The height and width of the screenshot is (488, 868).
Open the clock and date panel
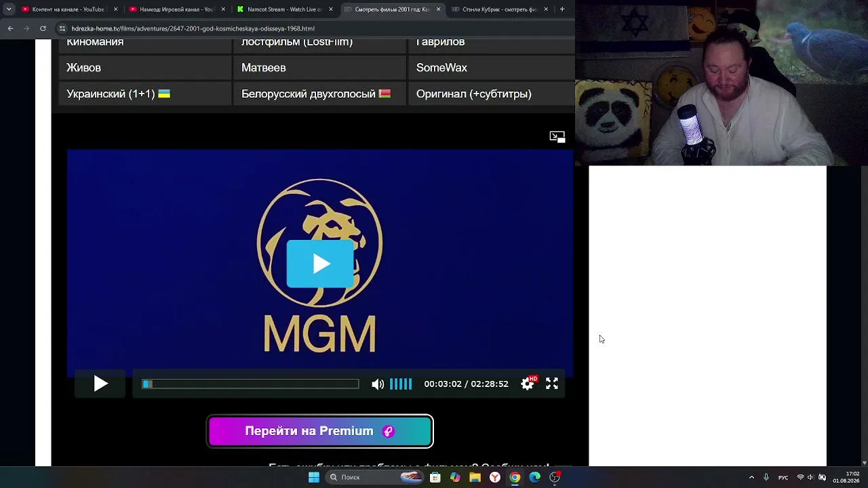point(848,477)
